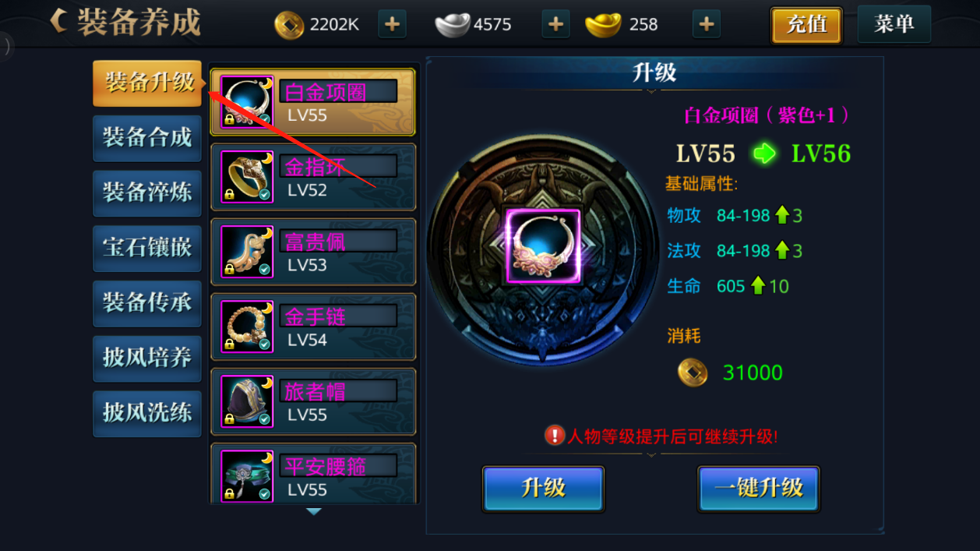Add silver ingots with the plus icon
The width and height of the screenshot is (980, 551).
pos(555,24)
